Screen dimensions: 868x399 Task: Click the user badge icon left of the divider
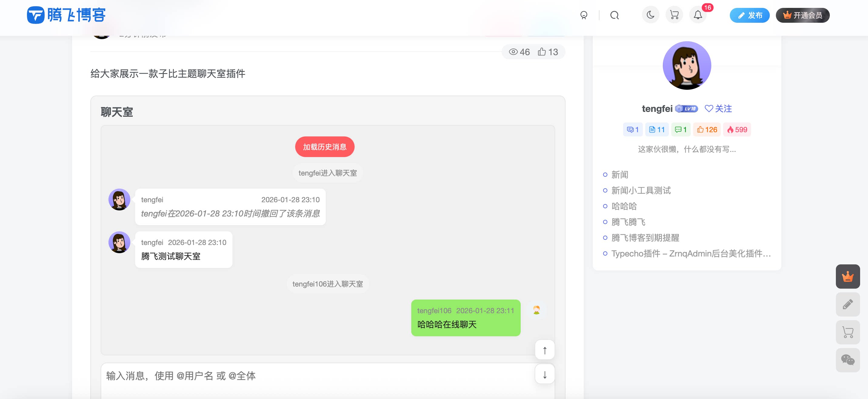[584, 15]
